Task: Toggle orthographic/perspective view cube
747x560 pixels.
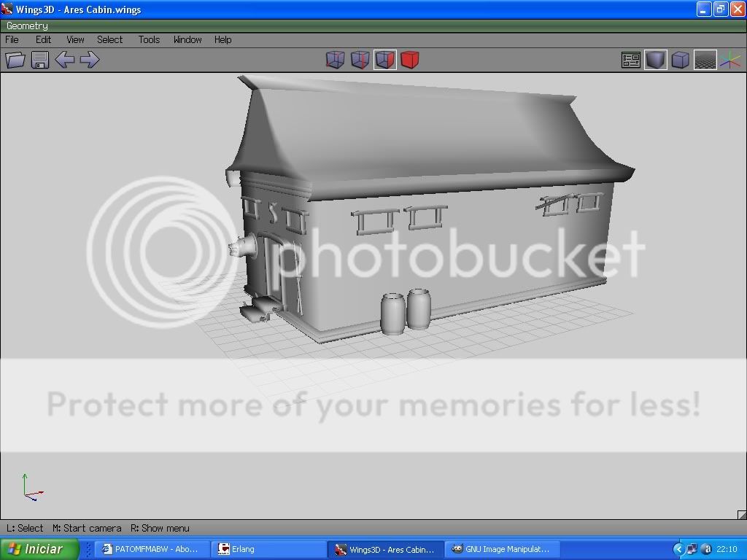Action: click(x=681, y=60)
